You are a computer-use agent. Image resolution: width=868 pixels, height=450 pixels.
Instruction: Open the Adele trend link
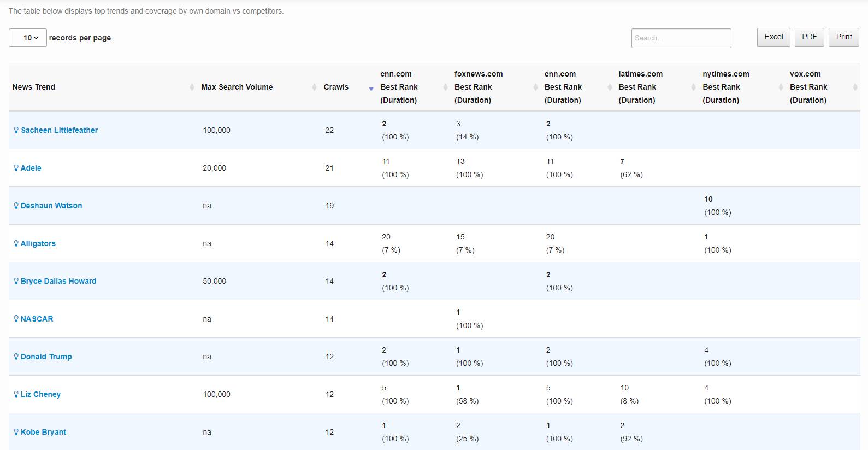[31, 168]
